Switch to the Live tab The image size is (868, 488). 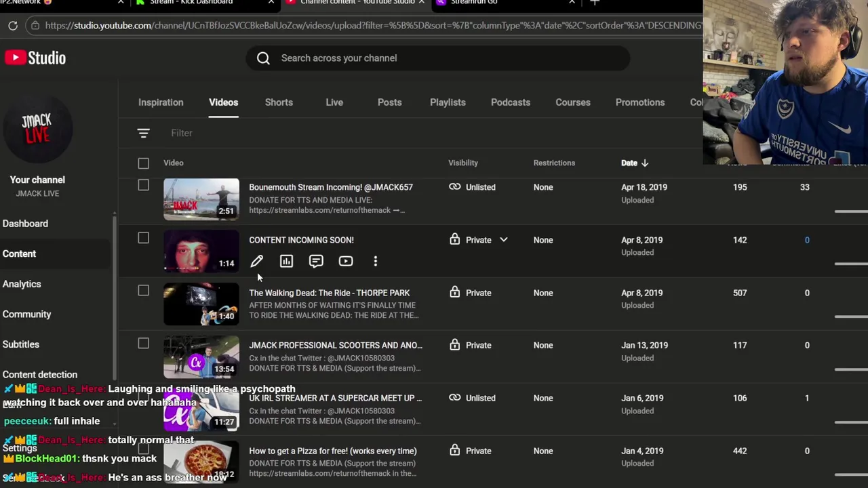(x=334, y=102)
